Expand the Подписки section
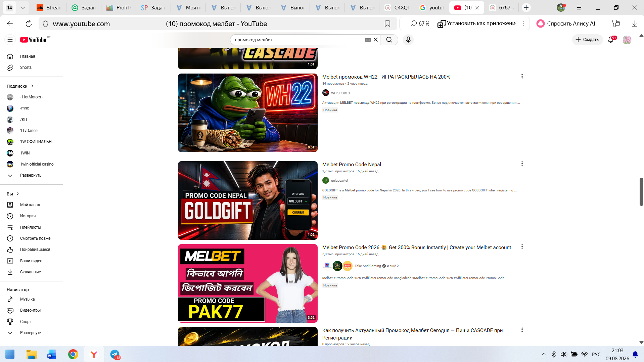 coord(20,86)
